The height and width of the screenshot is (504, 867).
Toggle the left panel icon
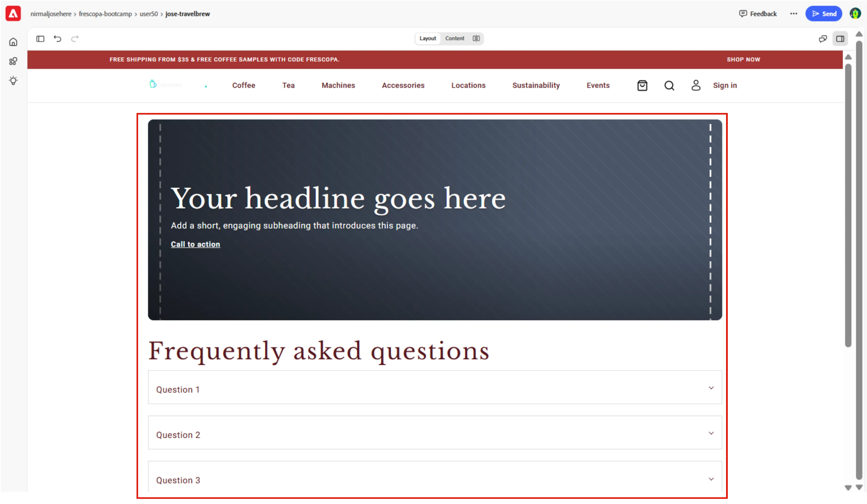coord(40,39)
